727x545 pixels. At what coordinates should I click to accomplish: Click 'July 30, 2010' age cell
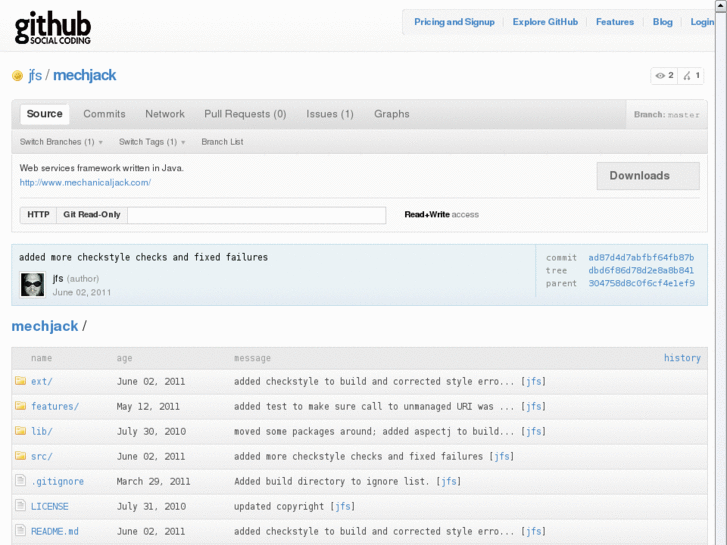click(151, 431)
